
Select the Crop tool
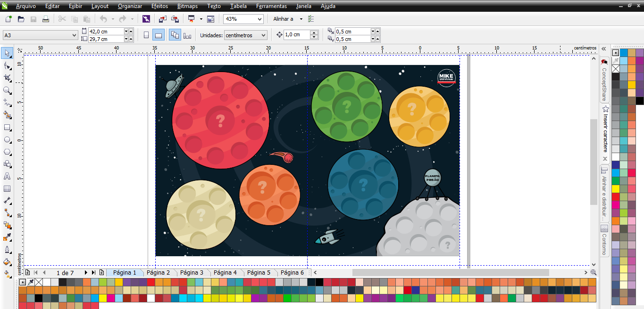(7, 78)
